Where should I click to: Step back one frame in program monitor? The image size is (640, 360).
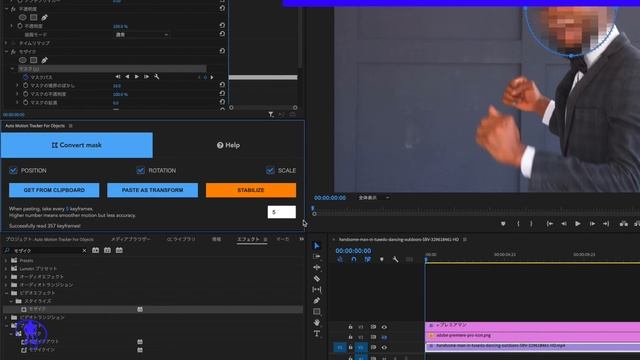tap(564, 224)
